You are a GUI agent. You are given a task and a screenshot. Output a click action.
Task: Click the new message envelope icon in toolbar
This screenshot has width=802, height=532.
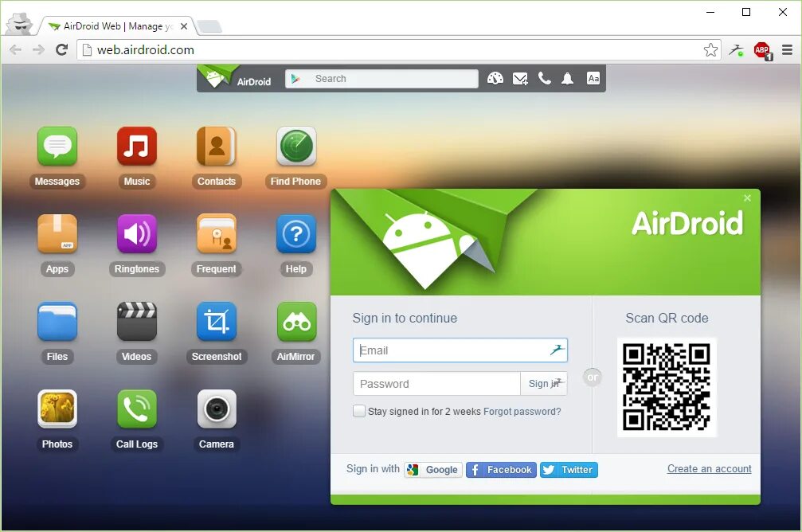point(520,78)
